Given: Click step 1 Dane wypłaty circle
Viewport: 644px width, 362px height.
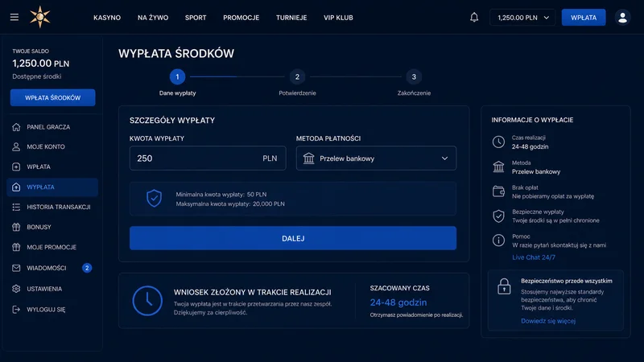Looking at the screenshot, I should point(177,76).
